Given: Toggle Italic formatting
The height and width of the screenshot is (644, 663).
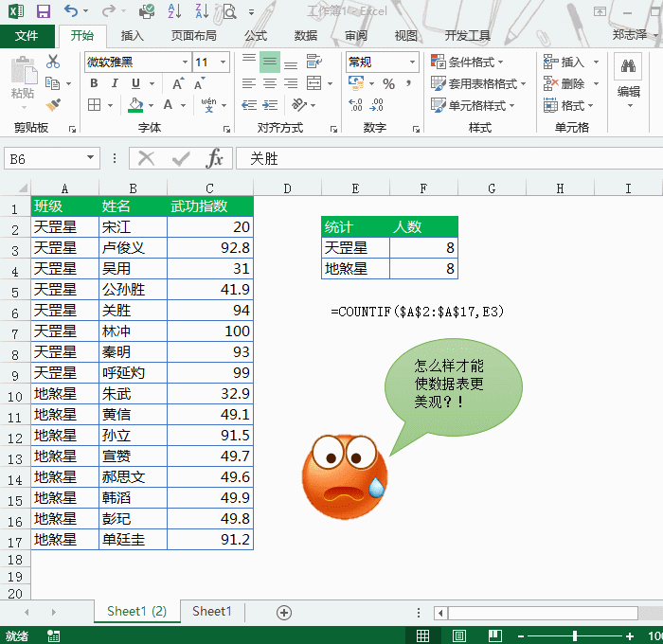Looking at the screenshot, I should tap(114, 83).
